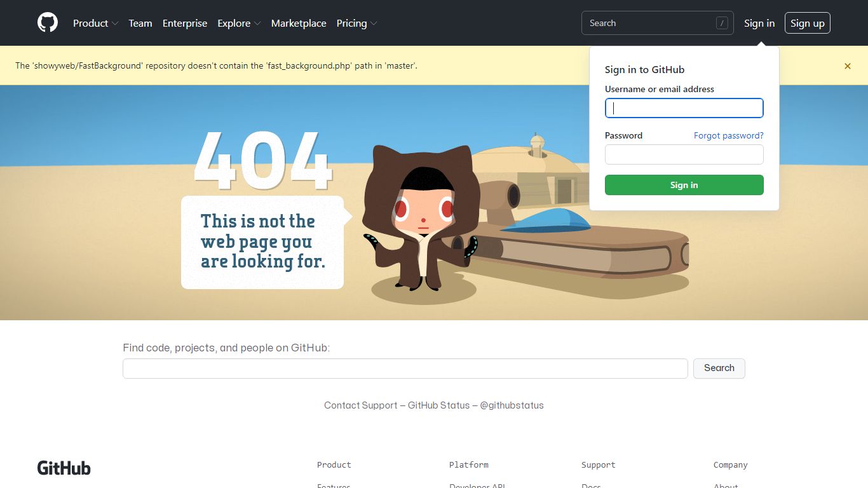Focus the Password field
The width and height of the screenshot is (868, 488).
[x=684, y=154]
